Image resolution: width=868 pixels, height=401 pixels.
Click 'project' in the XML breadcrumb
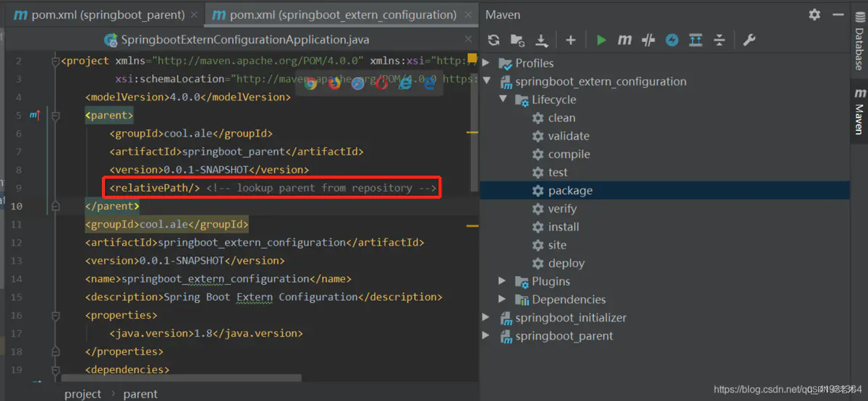tap(82, 394)
